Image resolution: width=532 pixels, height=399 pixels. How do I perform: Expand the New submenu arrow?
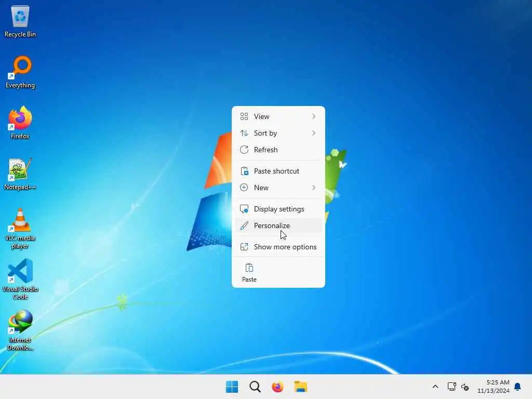pyautogui.click(x=314, y=188)
